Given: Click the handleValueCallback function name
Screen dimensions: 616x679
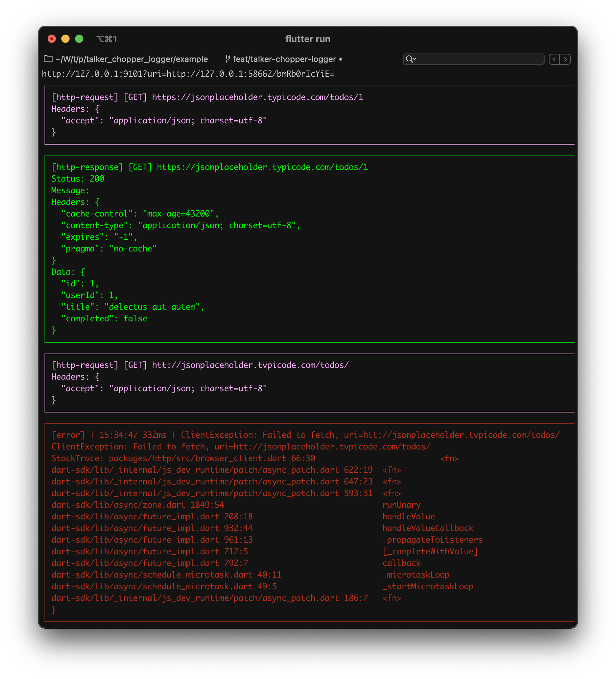Looking at the screenshot, I should click(428, 528).
